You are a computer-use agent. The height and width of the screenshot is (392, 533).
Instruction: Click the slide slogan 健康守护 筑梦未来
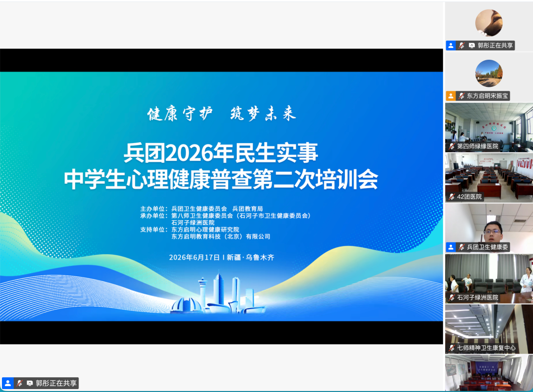(222, 113)
